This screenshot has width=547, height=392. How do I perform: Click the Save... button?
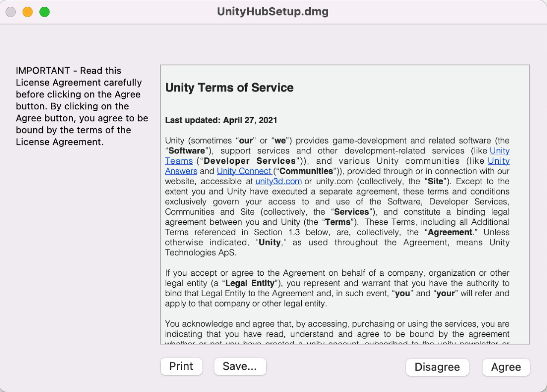pyautogui.click(x=240, y=366)
